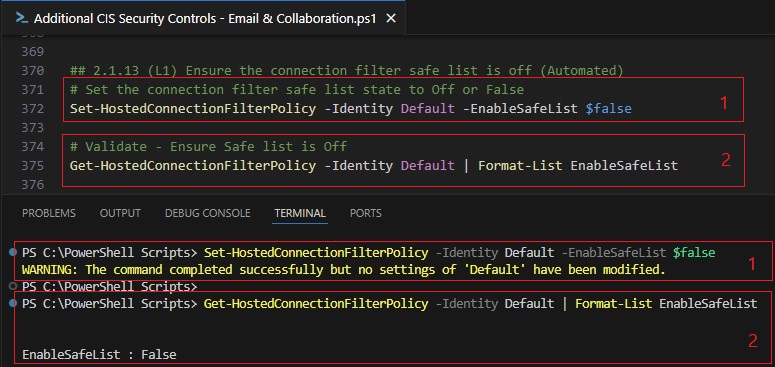Click line number 374 in the gutter
The width and height of the screenshot is (775, 367).
[33, 147]
